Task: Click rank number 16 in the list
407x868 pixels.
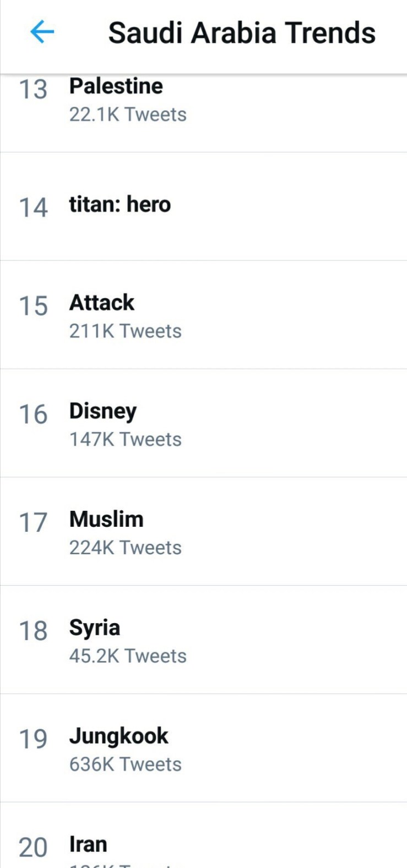Action: coord(33,414)
